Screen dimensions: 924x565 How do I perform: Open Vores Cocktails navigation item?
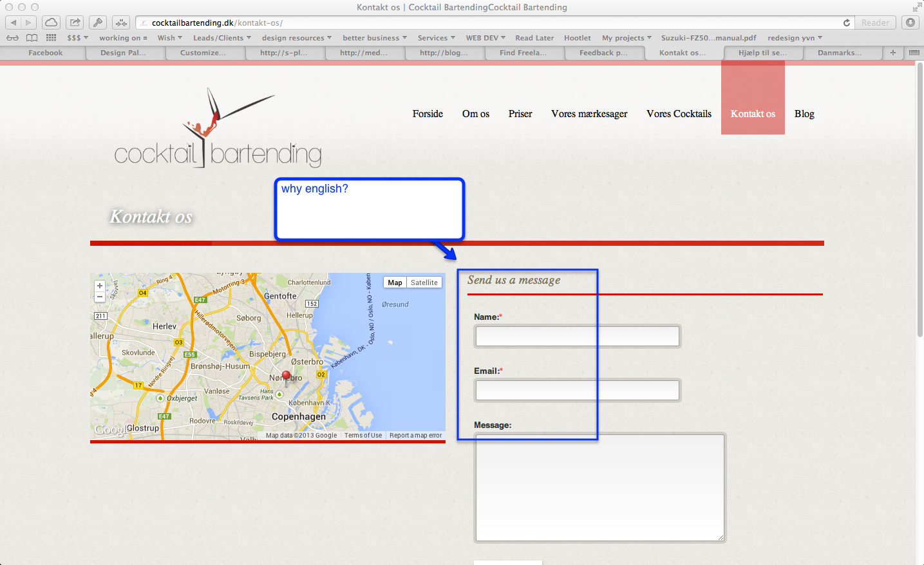click(x=679, y=114)
